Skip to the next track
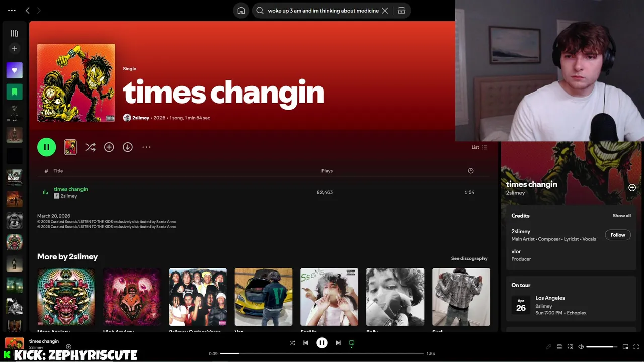Viewport: 644px width, 362px height. click(338, 343)
